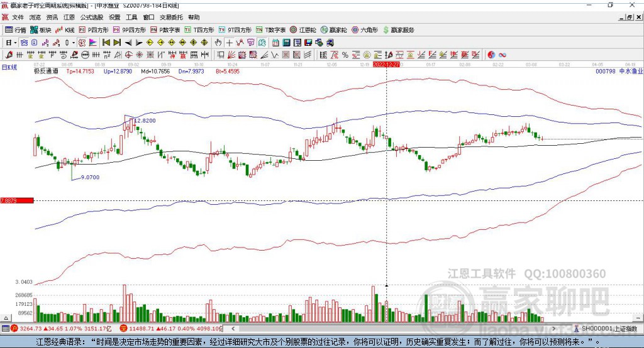
Task: Open the 交易委托 menu
Action: coord(171,17)
